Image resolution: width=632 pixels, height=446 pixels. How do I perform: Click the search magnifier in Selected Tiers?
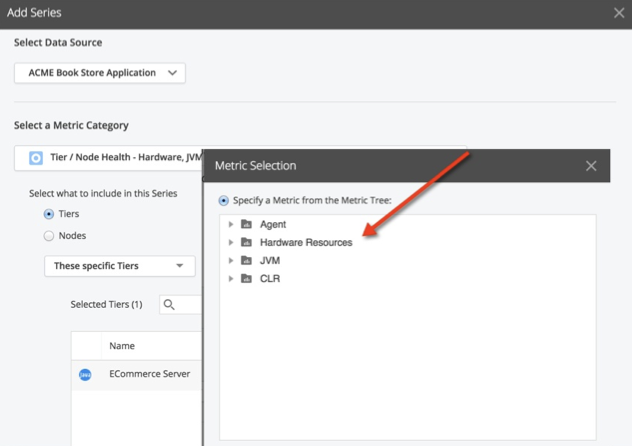click(169, 305)
